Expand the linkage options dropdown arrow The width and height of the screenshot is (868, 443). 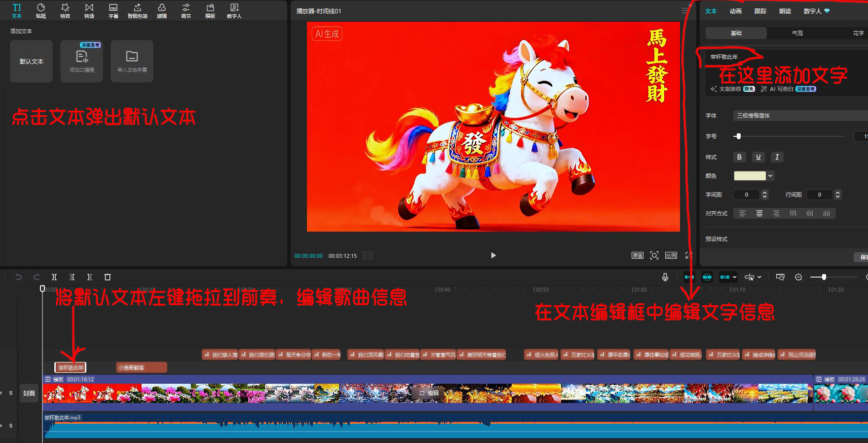[735, 277]
